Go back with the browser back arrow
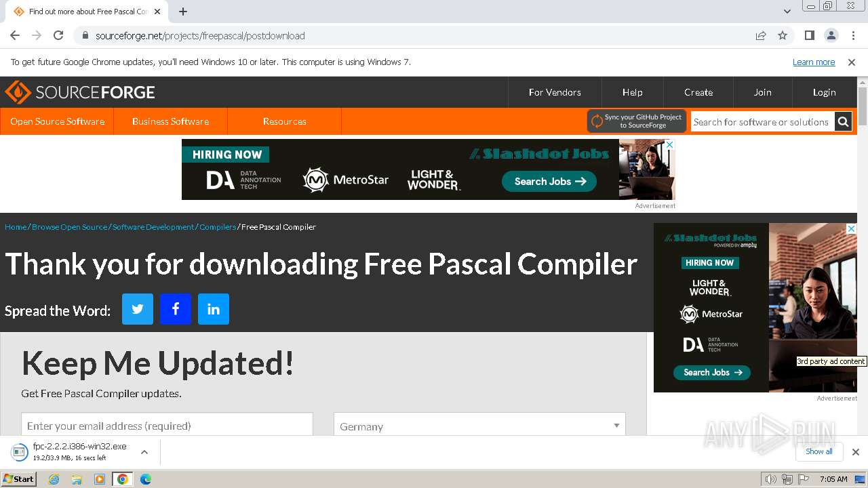The height and width of the screenshot is (488, 868). click(x=15, y=35)
